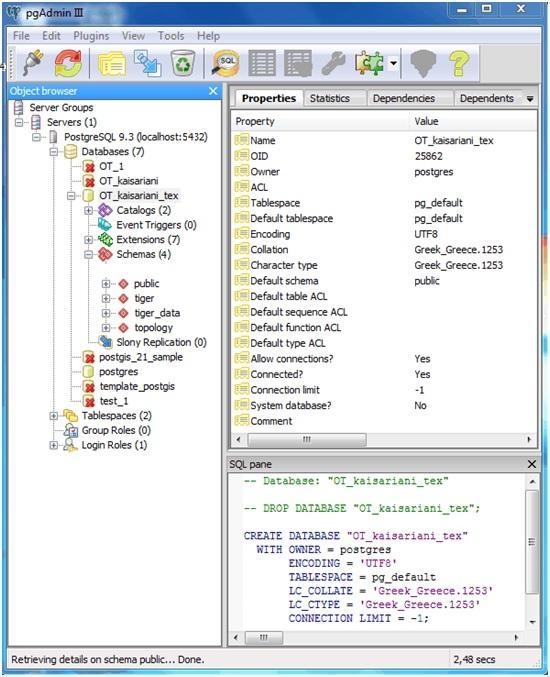This screenshot has width=550, height=677.
Task: Click the SQL pane vertical scrollbar thumb
Action: (x=532, y=541)
